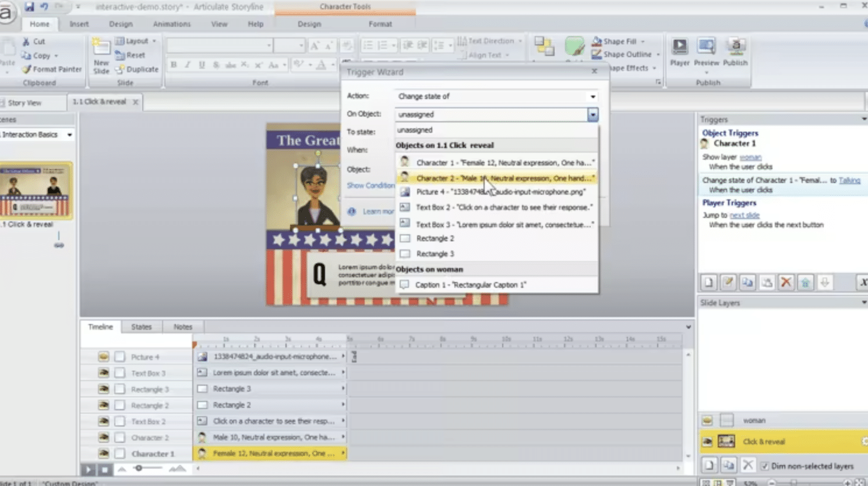
Task: Open the Action dropdown in Trigger Wizard
Action: [592, 97]
